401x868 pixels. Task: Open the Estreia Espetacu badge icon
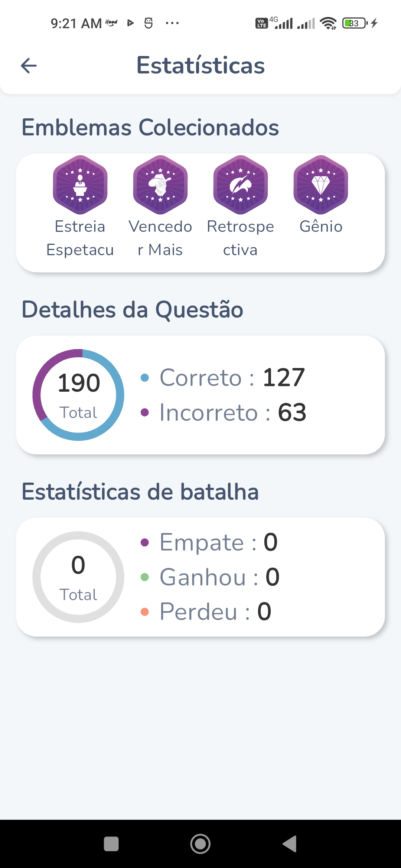click(80, 185)
